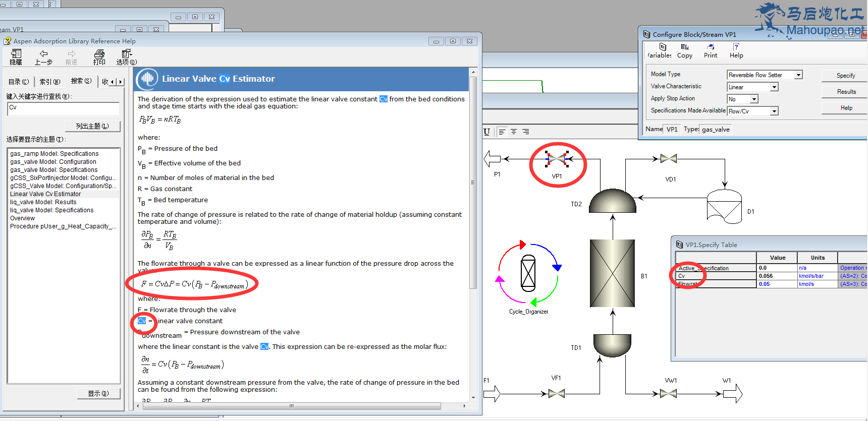Switch to the 索引 (Index) tab
Image resolution: width=868 pixels, height=421 pixels.
pos(49,82)
